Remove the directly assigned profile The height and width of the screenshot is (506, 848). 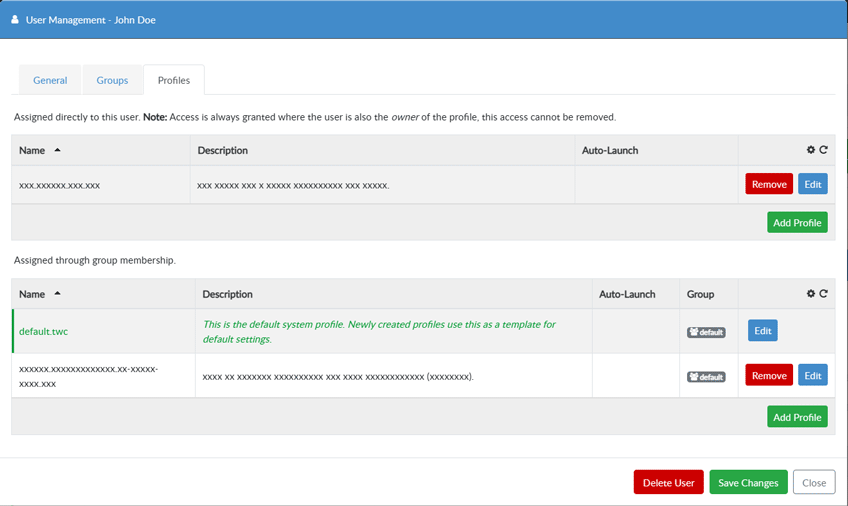click(768, 184)
